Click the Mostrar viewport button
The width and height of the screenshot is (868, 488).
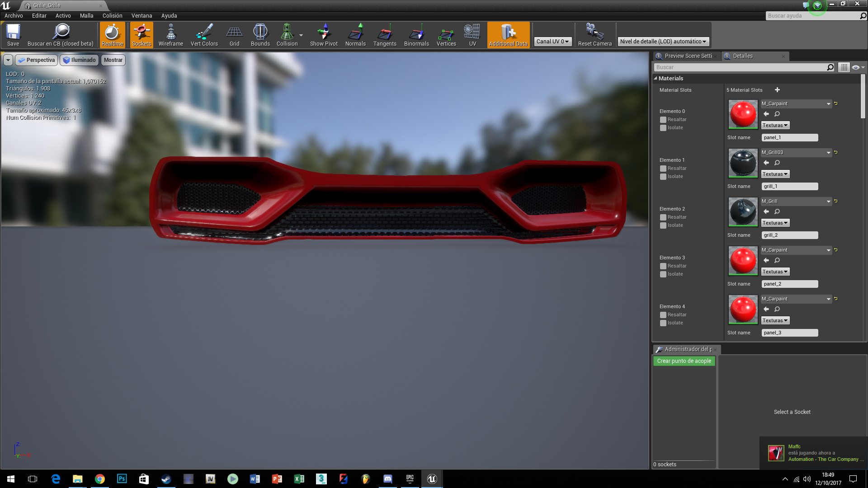[x=113, y=60]
